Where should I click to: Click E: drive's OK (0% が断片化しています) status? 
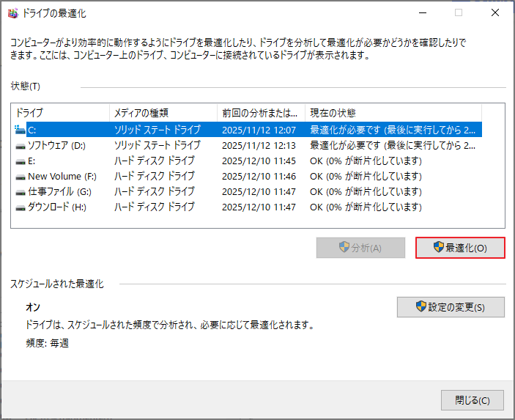coord(366,161)
